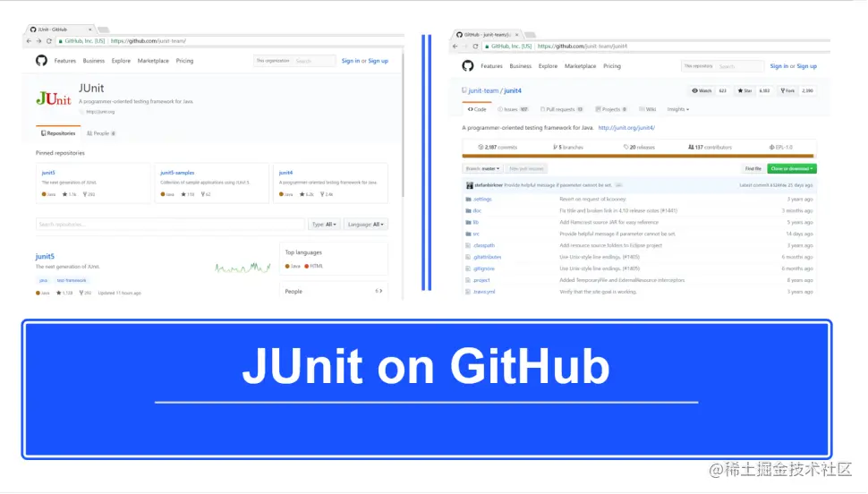
Task: Click junit5 green activity sparkline graph
Action: [243, 268]
